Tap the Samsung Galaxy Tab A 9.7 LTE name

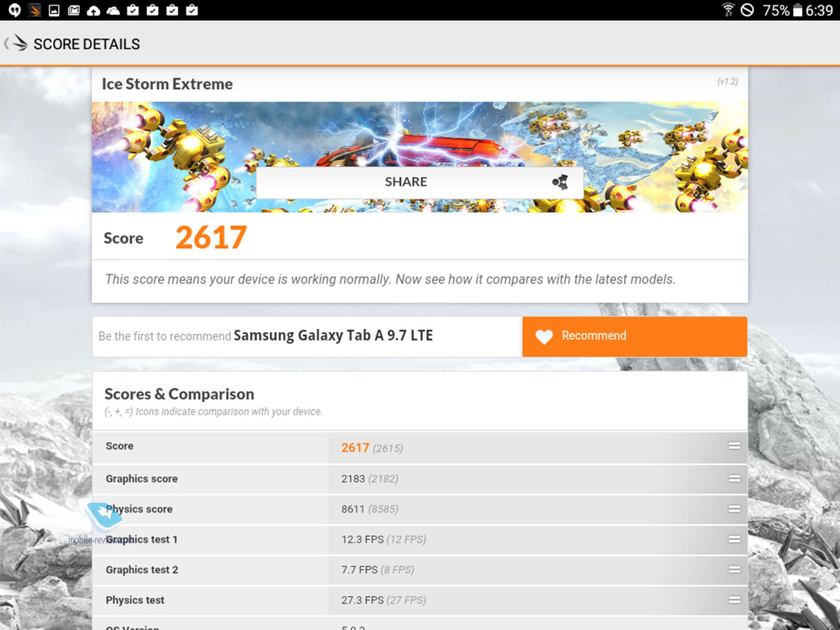coord(333,335)
